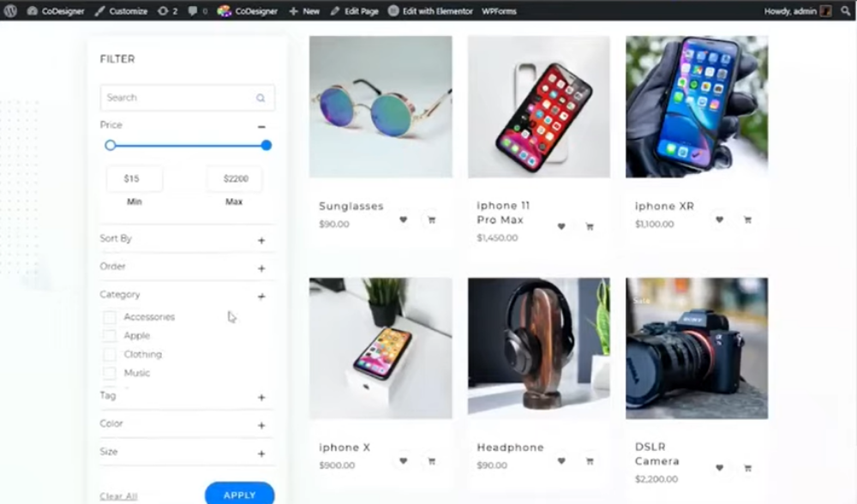Tick the Apple category checkbox

(x=110, y=336)
